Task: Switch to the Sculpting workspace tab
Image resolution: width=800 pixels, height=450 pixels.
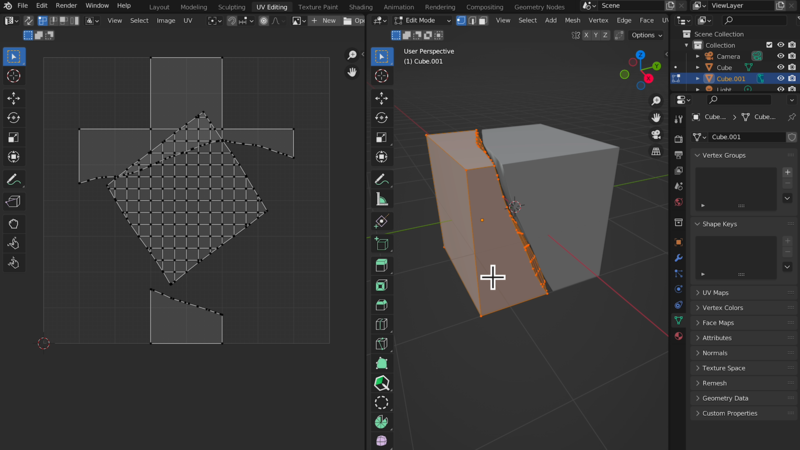Action: click(x=232, y=7)
